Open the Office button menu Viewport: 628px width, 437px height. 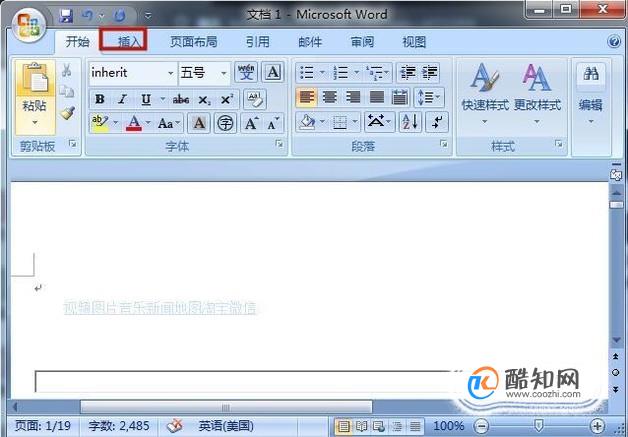point(28,26)
